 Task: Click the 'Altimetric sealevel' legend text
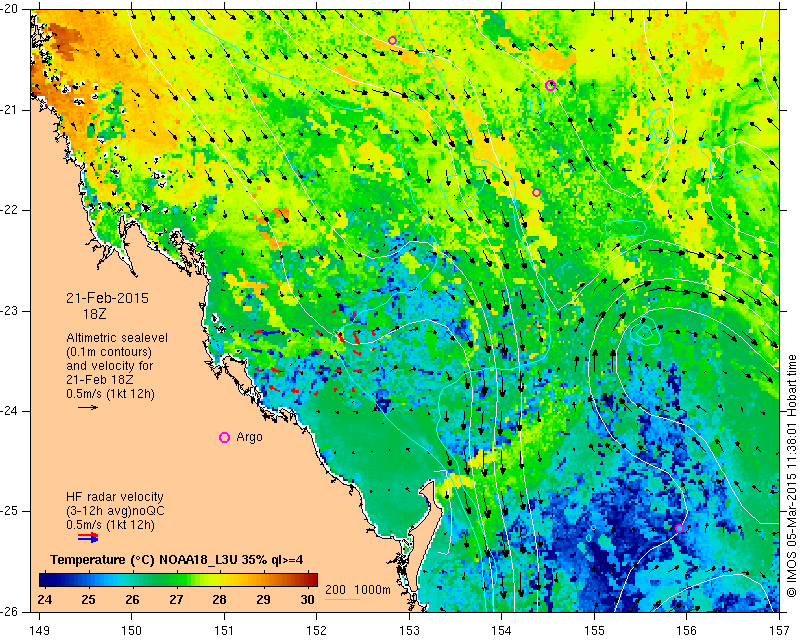(117, 338)
